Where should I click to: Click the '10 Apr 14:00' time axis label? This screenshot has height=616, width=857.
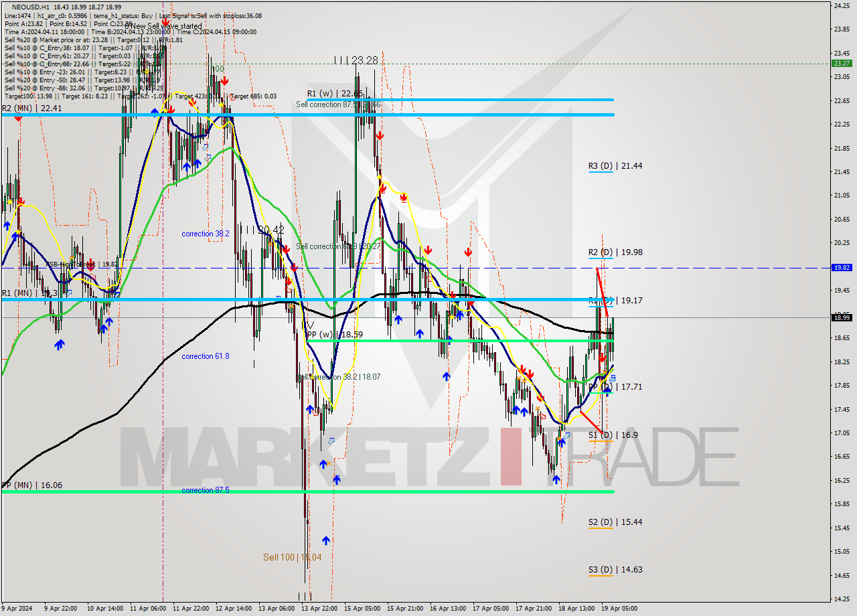(106, 609)
